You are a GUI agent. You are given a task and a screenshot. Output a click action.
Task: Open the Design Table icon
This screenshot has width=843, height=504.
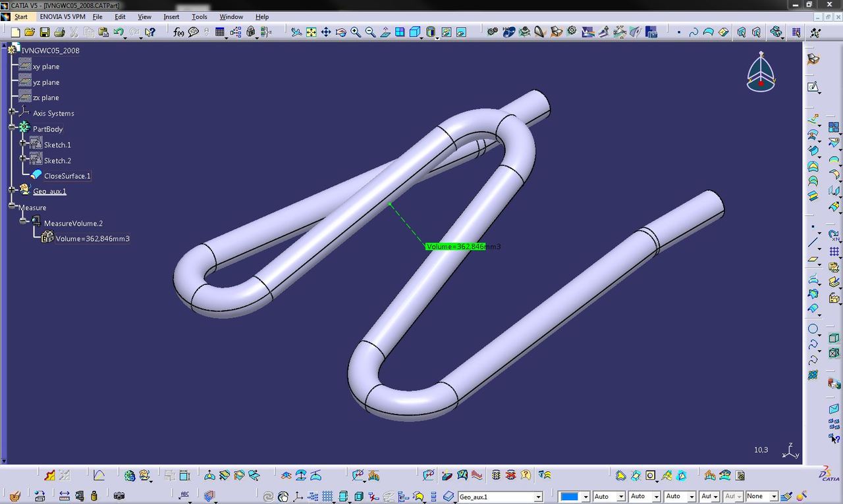coord(220,32)
